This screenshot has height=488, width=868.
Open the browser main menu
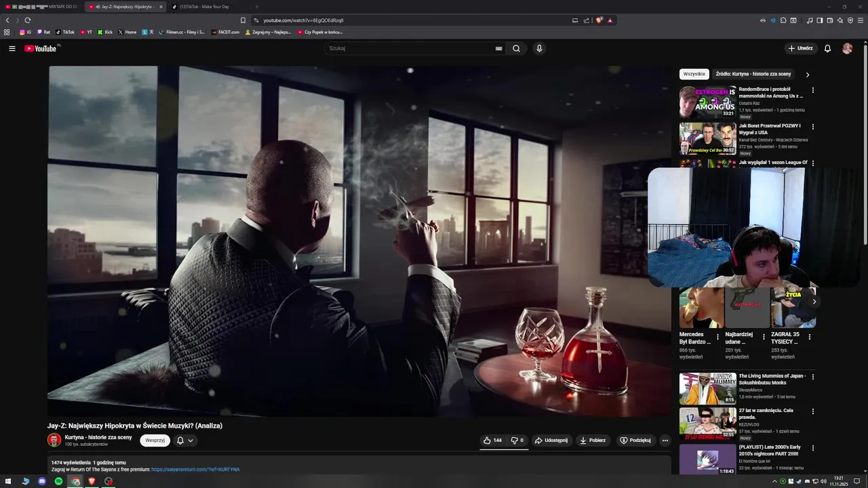coord(861,20)
